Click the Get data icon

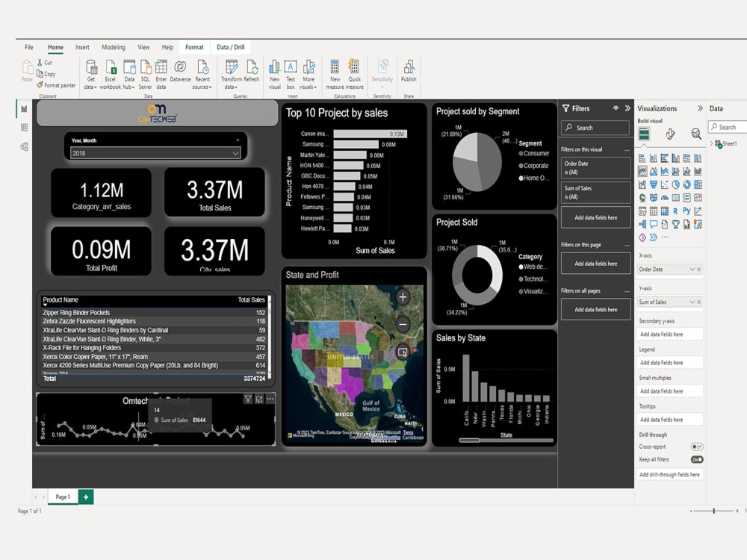click(x=91, y=67)
